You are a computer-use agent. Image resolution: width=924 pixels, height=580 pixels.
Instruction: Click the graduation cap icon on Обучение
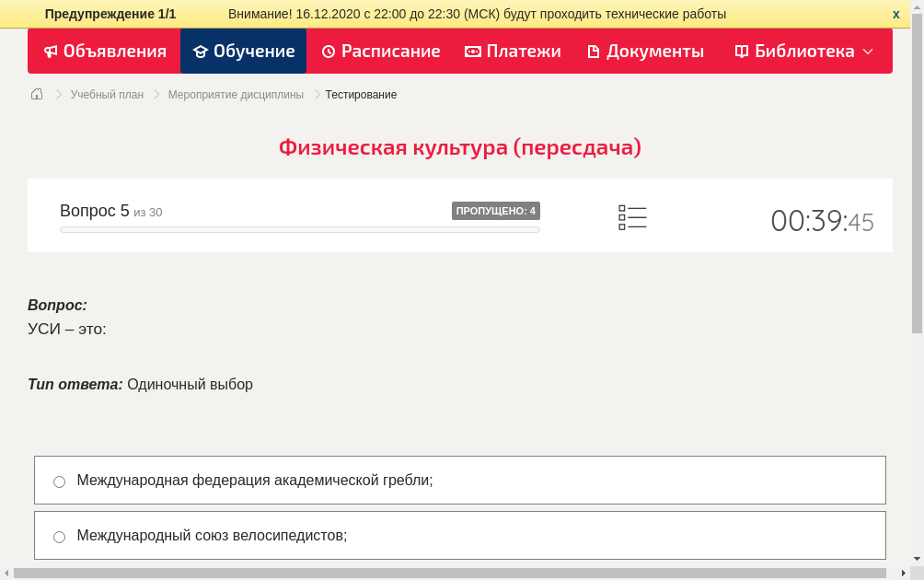(x=200, y=51)
